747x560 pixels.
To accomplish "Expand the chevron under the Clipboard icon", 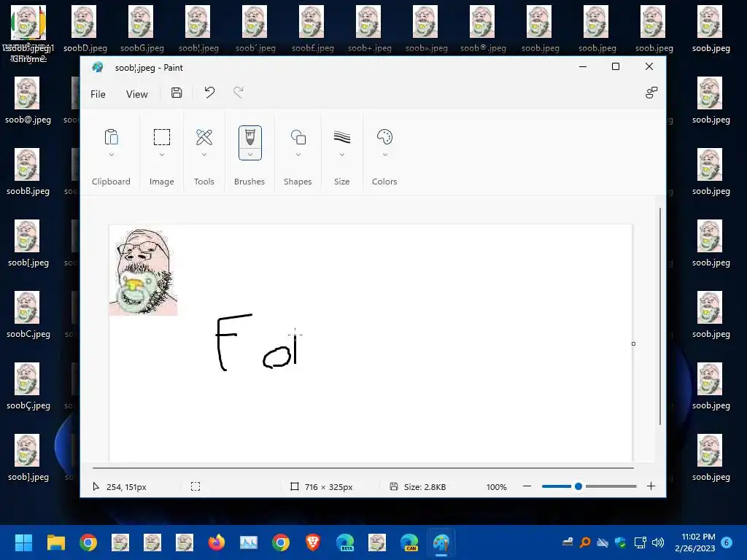I will 112,155.
